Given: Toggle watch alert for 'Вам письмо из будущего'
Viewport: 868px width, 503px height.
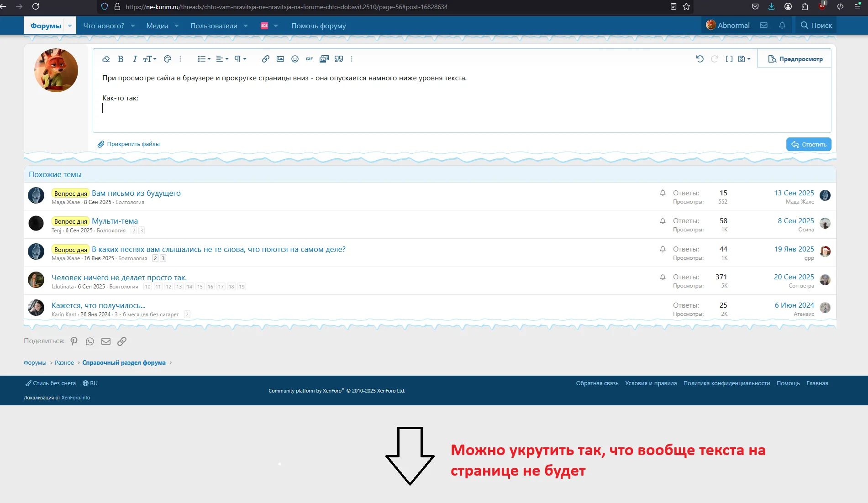Looking at the screenshot, I should pyautogui.click(x=663, y=193).
